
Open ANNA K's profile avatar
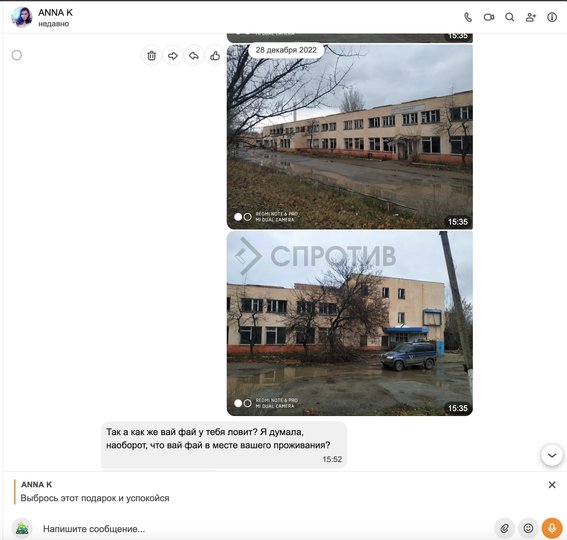22,17
